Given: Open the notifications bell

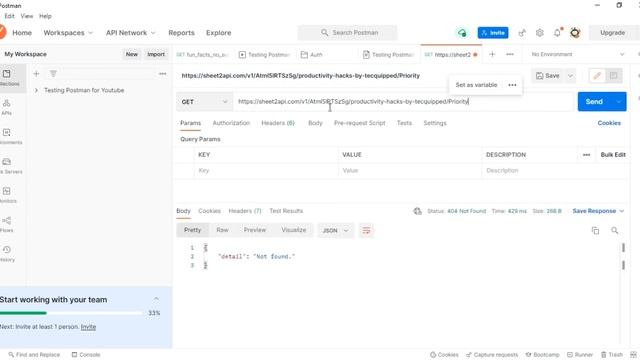Looking at the screenshot, I should [x=558, y=33].
